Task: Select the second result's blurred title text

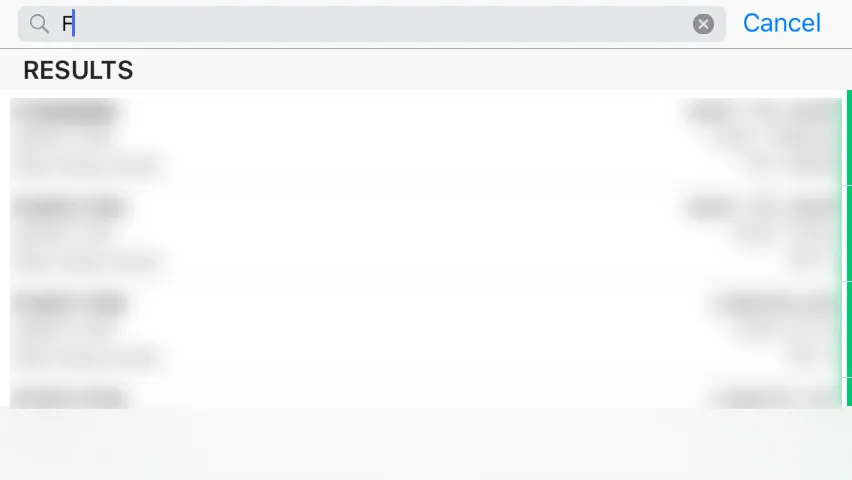Action: pyautogui.click(x=70, y=209)
